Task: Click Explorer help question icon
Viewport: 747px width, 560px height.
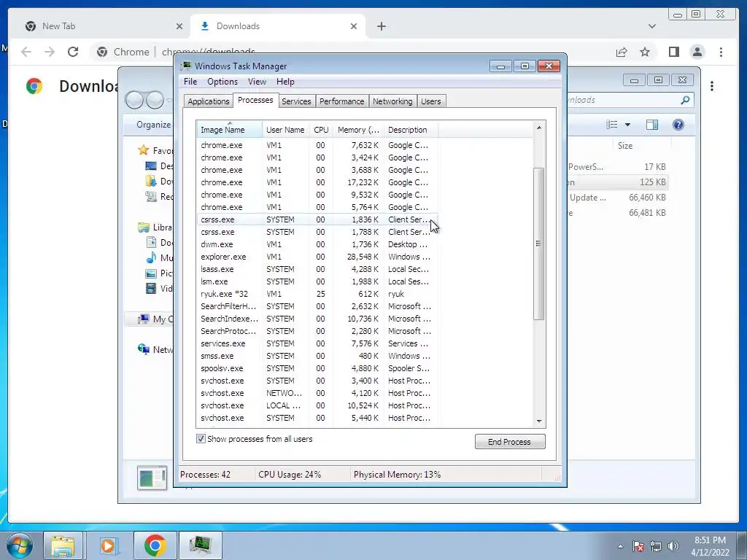Action: pos(678,125)
